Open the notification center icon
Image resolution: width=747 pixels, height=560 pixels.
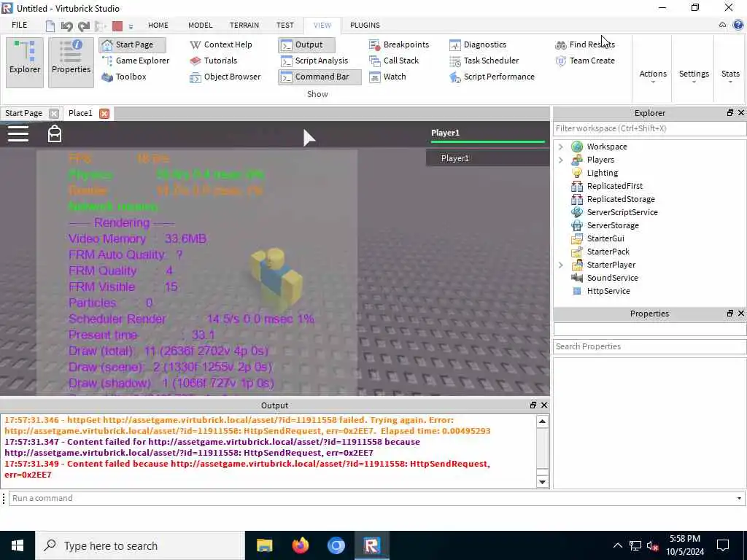723,545
